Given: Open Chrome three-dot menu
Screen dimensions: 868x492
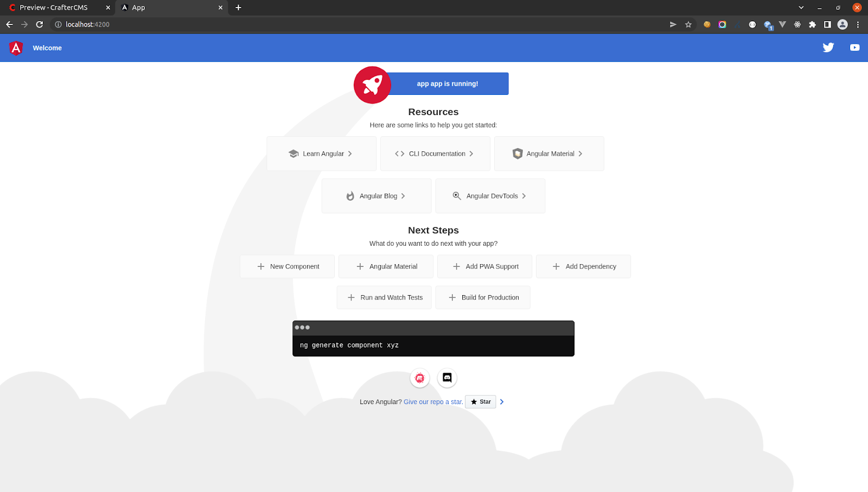Looking at the screenshot, I should (x=858, y=24).
